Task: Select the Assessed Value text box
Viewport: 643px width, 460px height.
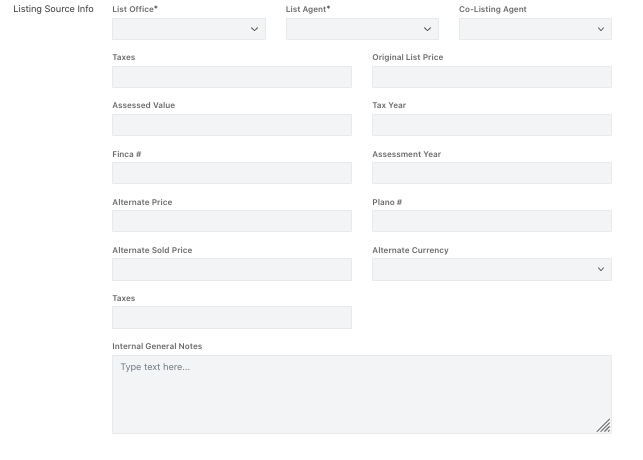Action: click(x=232, y=125)
